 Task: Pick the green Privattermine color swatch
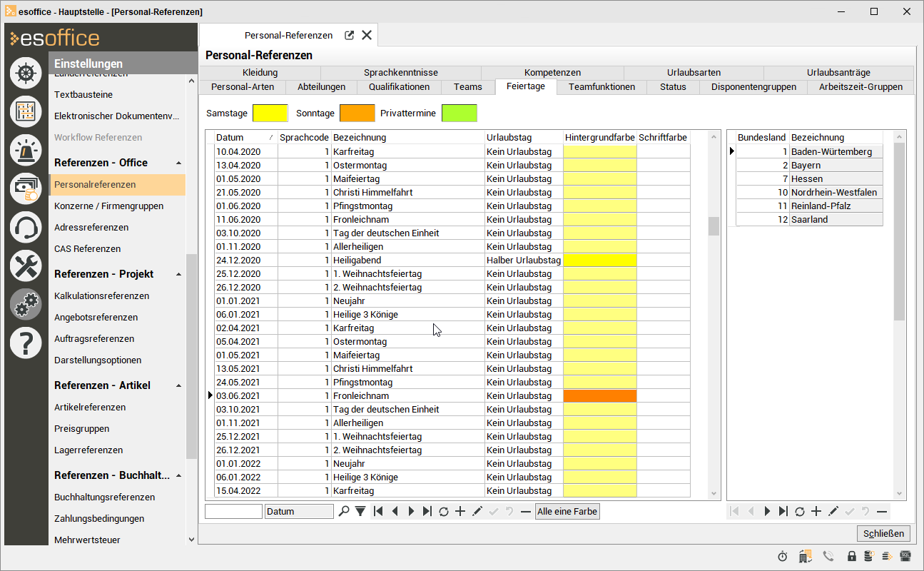click(x=460, y=113)
